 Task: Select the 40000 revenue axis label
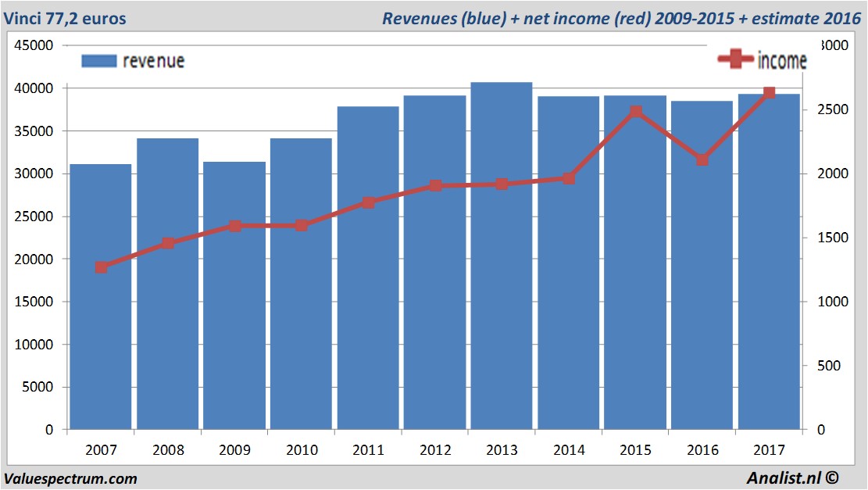[34, 88]
